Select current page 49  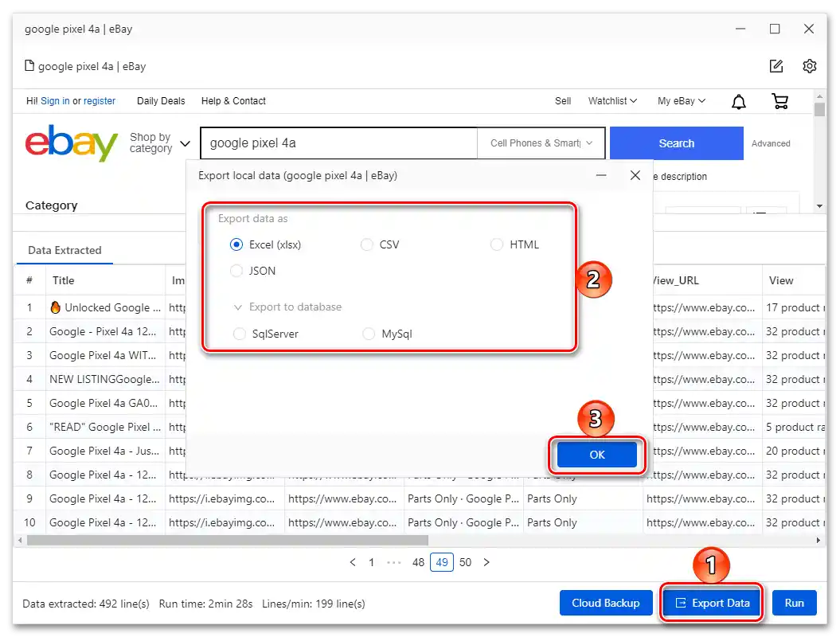pyautogui.click(x=441, y=562)
